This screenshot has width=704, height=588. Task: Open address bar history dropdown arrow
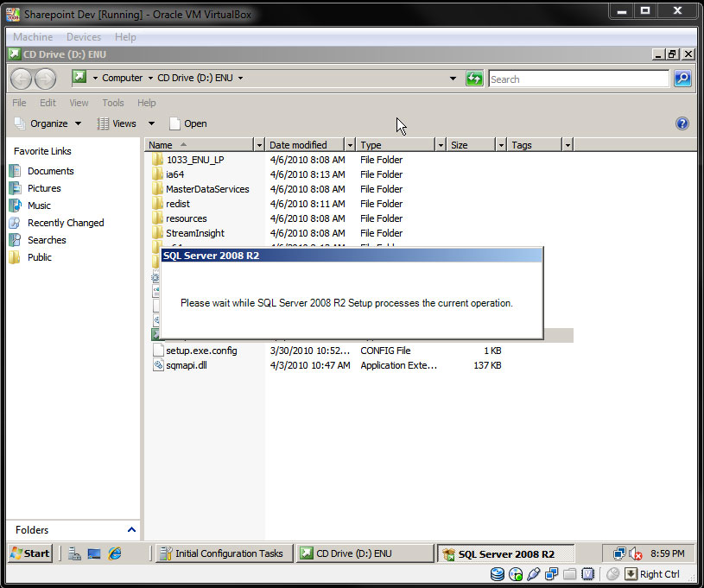click(453, 79)
